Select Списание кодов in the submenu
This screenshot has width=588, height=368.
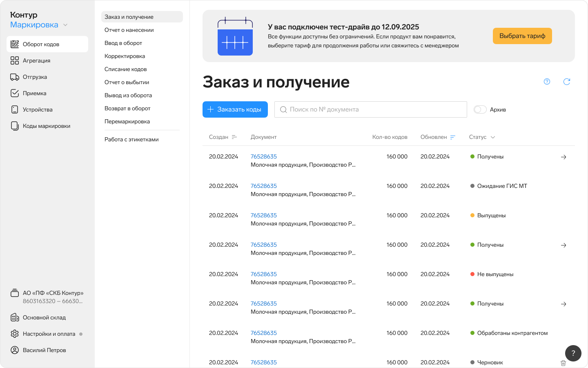[125, 69]
